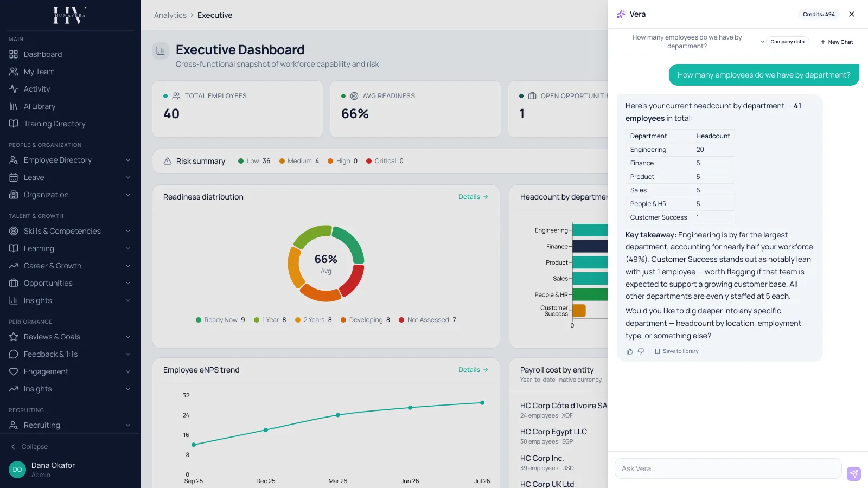Click the Organization building icon
The image size is (868, 488).
(14, 195)
